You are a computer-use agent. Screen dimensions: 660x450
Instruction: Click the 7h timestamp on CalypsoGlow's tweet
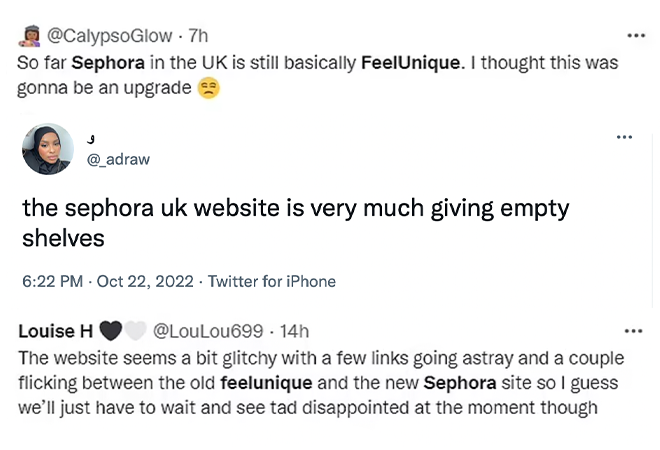pos(196,36)
